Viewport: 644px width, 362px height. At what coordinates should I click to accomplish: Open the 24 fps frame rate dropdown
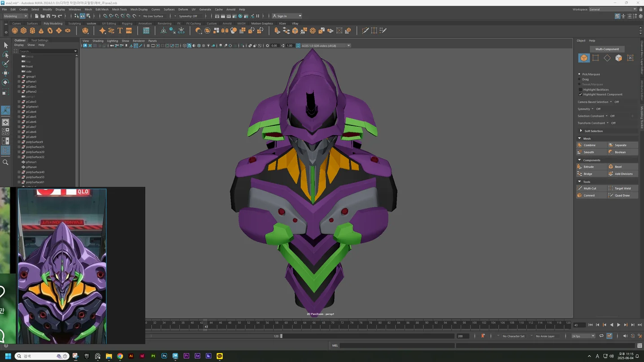coord(583,336)
